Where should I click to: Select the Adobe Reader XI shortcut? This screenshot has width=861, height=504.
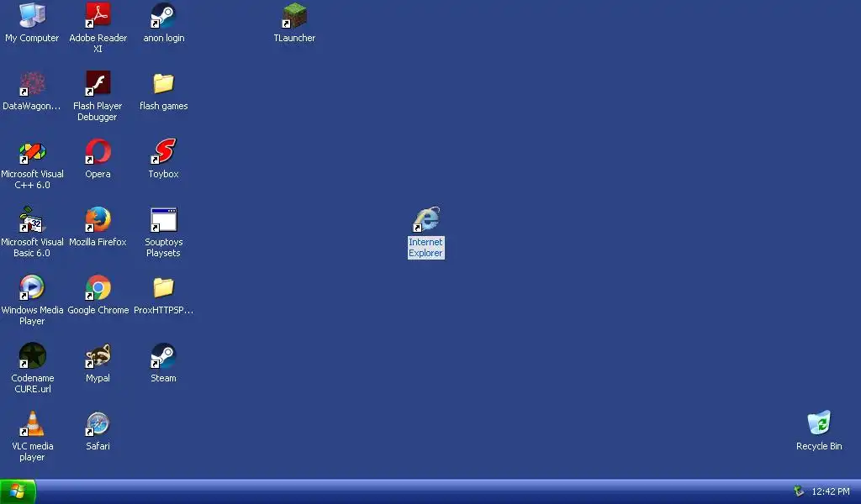point(98,15)
